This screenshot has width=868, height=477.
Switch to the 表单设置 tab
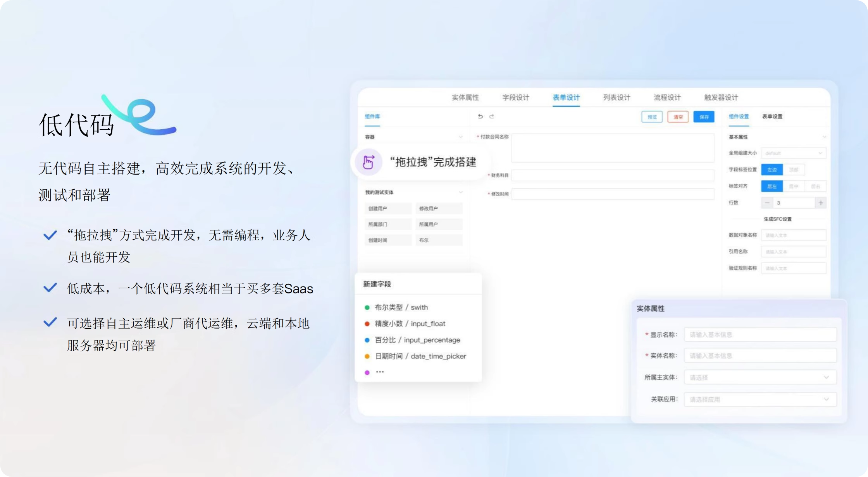tap(772, 117)
